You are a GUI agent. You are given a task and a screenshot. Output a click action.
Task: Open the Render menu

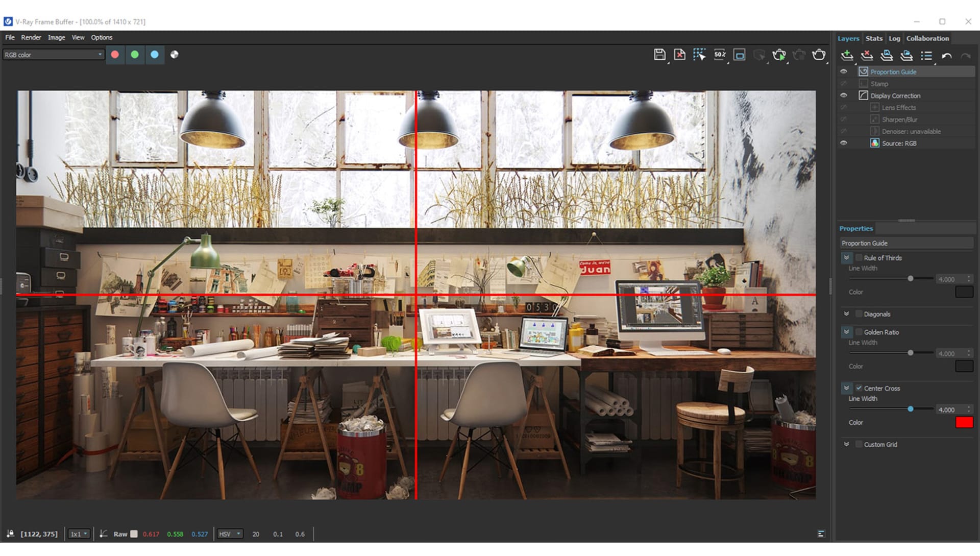point(31,37)
